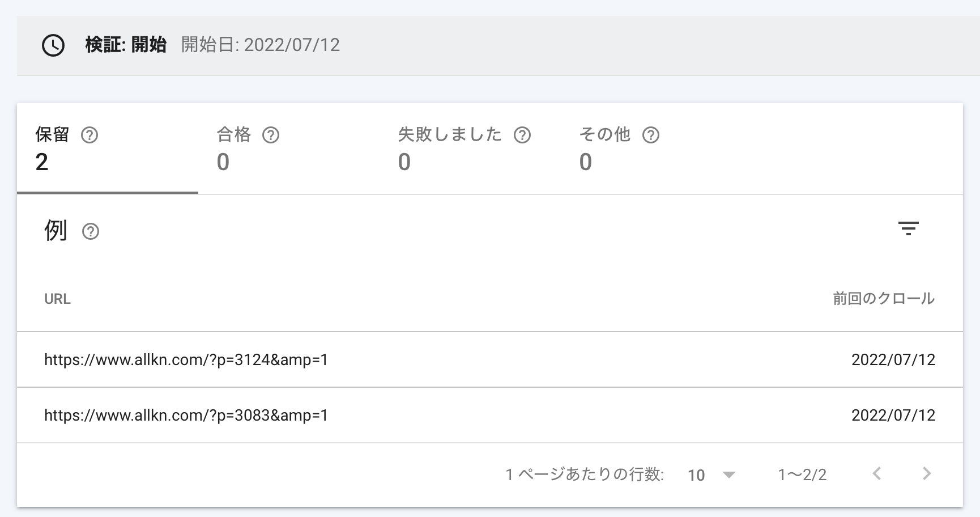Click the URL column header
The height and width of the screenshot is (517, 980).
click(x=57, y=299)
